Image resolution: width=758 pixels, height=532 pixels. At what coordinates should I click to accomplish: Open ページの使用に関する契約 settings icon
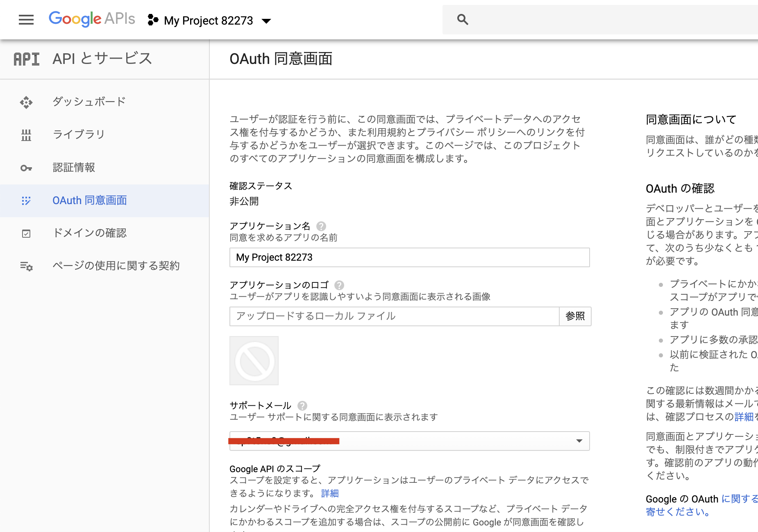[x=26, y=266]
